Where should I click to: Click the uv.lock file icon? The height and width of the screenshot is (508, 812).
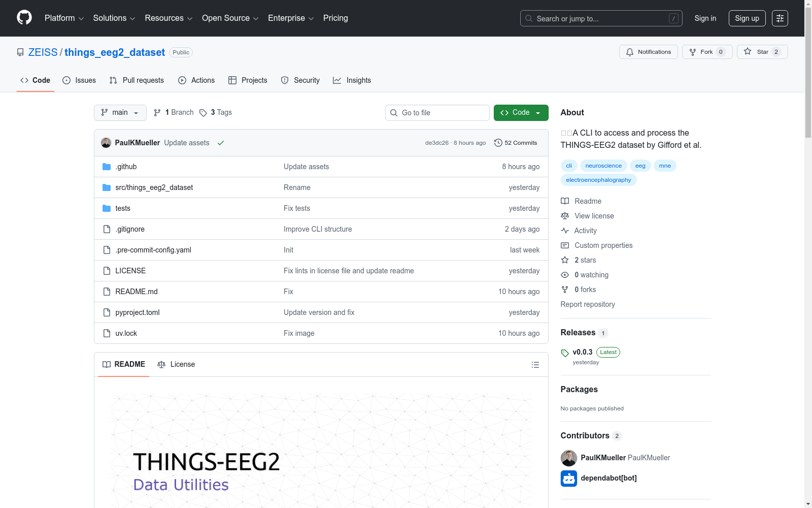click(107, 333)
